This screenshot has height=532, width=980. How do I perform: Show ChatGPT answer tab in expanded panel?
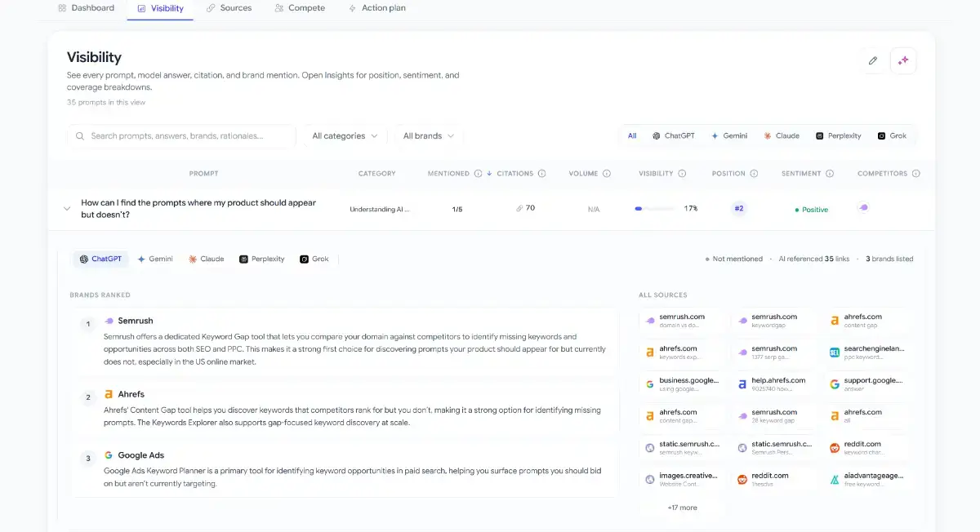point(100,259)
